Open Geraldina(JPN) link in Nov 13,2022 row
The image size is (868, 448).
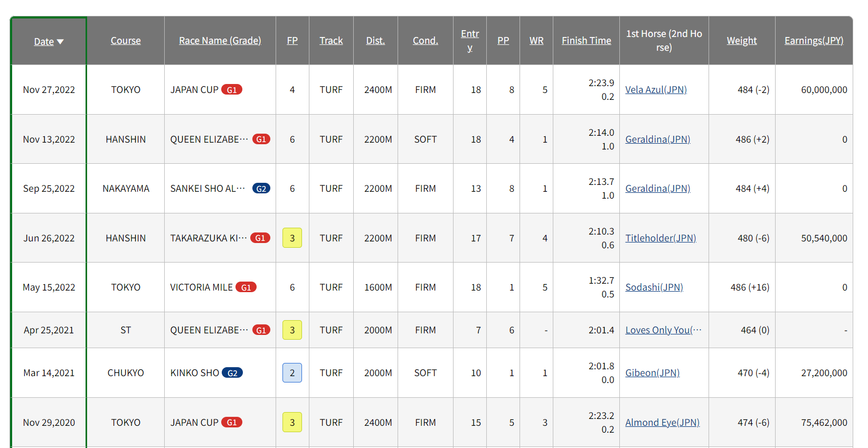(x=658, y=139)
